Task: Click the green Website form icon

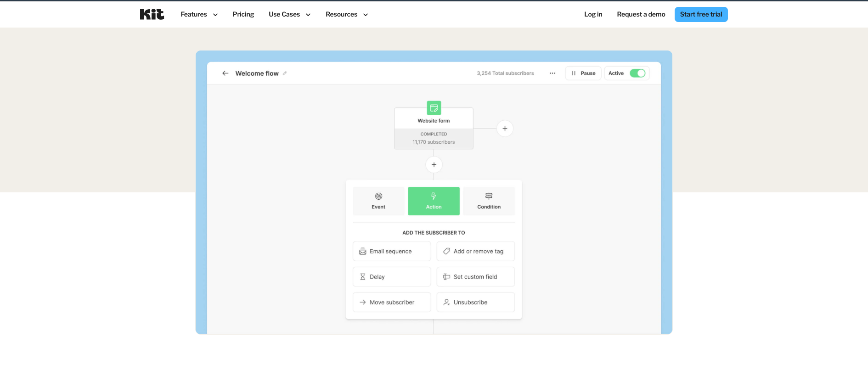Action: tap(434, 108)
